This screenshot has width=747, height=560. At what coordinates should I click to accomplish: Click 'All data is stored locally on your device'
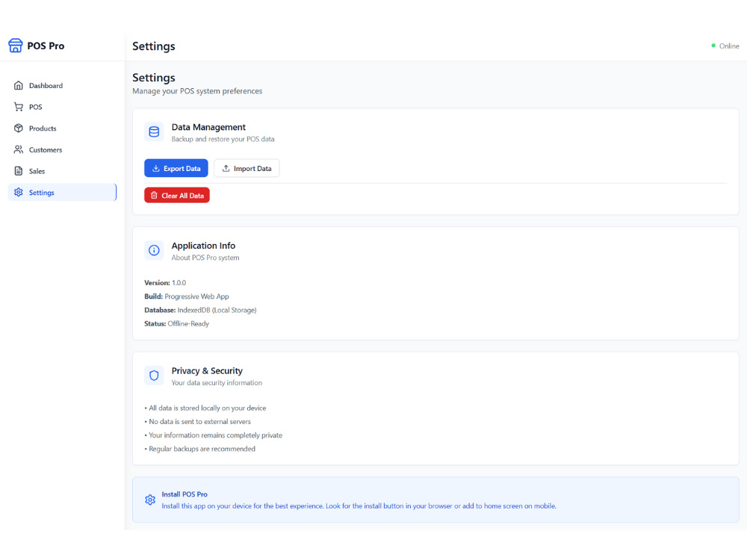click(207, 408)
